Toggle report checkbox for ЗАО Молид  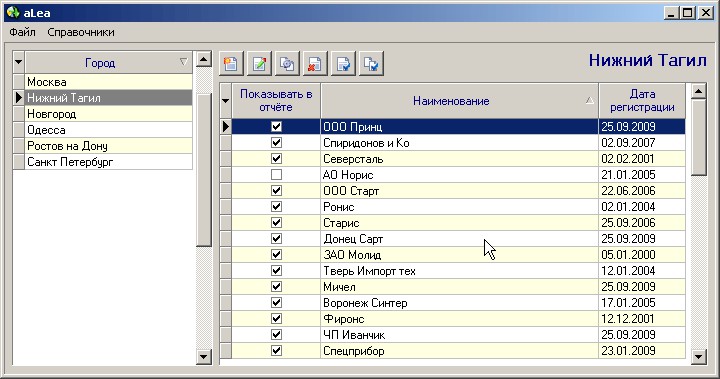(276, 255)
